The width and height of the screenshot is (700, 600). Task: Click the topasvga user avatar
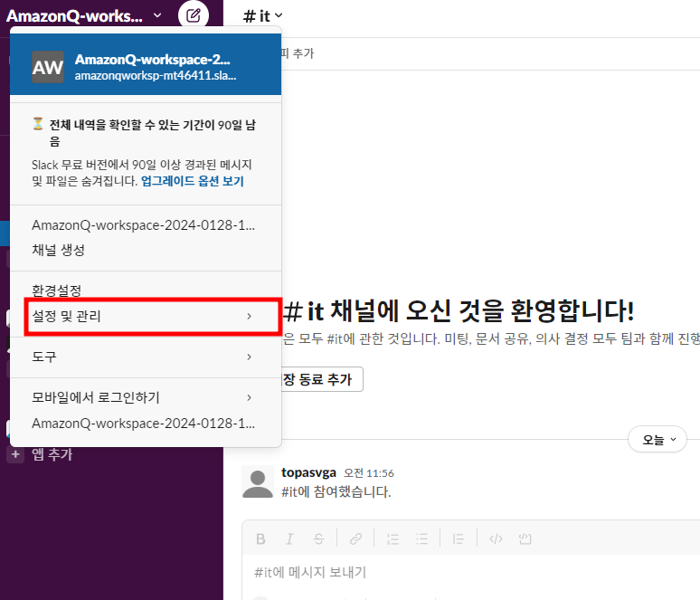[258, 481]
